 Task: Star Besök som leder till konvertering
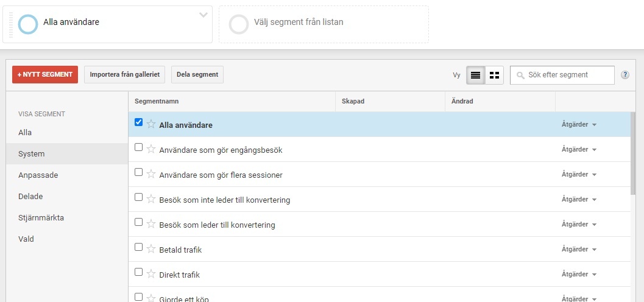coord(151,224)
